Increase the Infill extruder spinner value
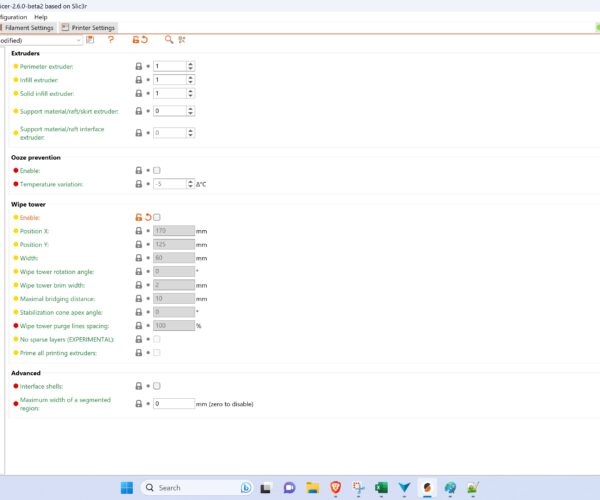The image size is (600, 500). tap(191, 77)
